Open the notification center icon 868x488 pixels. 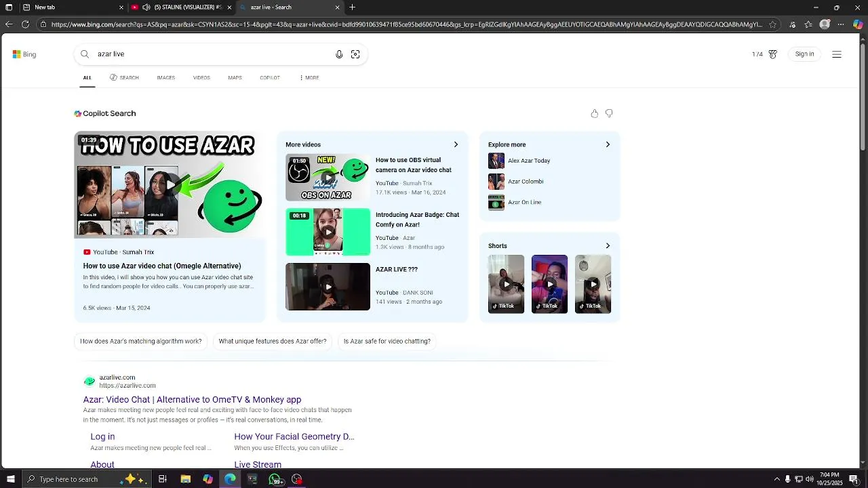click(854, 479)
